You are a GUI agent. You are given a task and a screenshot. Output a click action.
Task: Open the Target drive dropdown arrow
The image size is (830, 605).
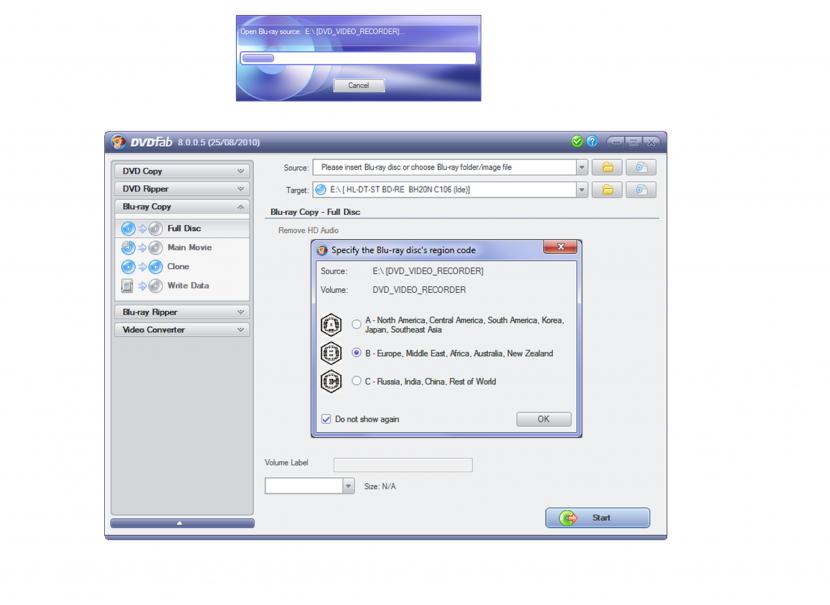point(582,189)
